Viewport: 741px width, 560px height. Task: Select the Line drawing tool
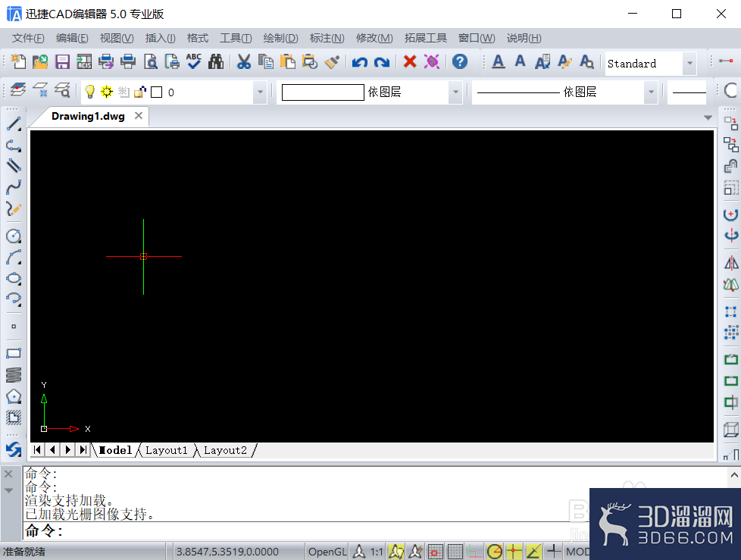pyautogui.click(x=14, y=124)
